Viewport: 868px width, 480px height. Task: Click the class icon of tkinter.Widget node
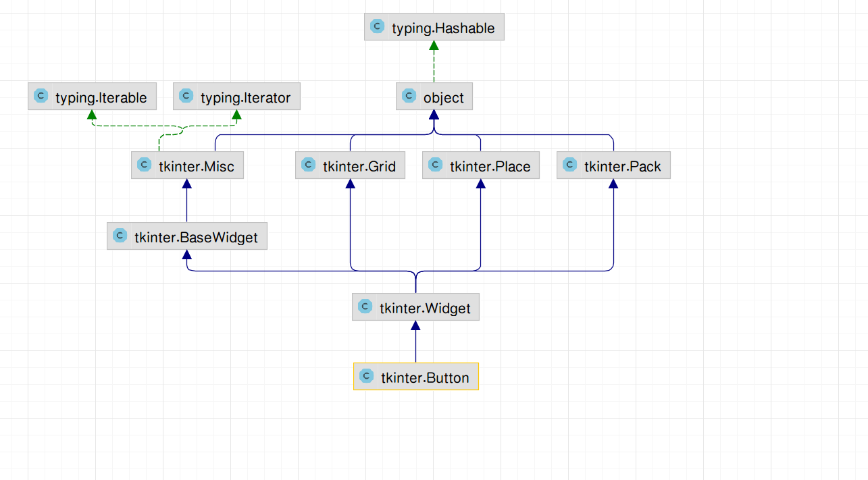[x=365, y=306]
